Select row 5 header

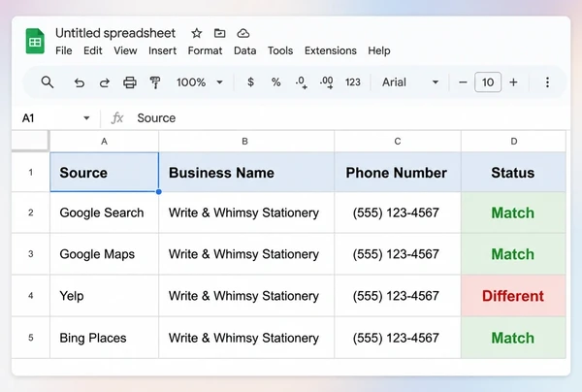coord(31,338)
